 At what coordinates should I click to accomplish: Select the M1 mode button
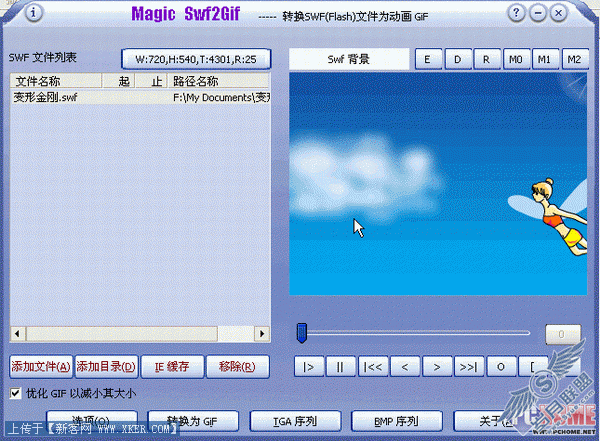(545, 59)
